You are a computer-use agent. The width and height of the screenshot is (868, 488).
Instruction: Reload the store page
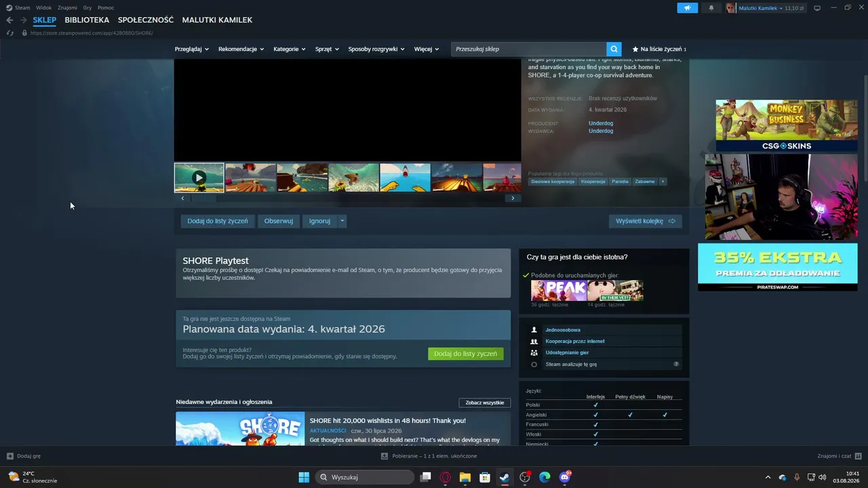pos(10,33)
